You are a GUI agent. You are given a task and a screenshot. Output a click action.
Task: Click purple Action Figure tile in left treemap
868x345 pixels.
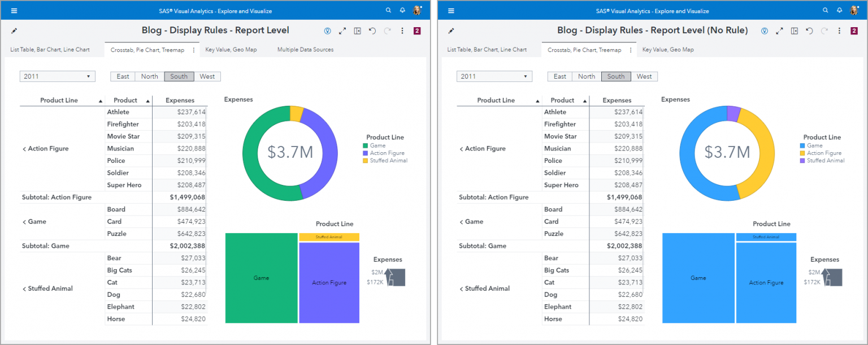point(329,283)
